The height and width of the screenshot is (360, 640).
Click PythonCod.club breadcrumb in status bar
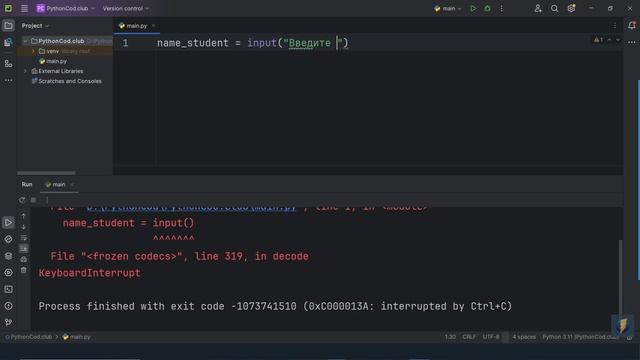coord(29,337)
